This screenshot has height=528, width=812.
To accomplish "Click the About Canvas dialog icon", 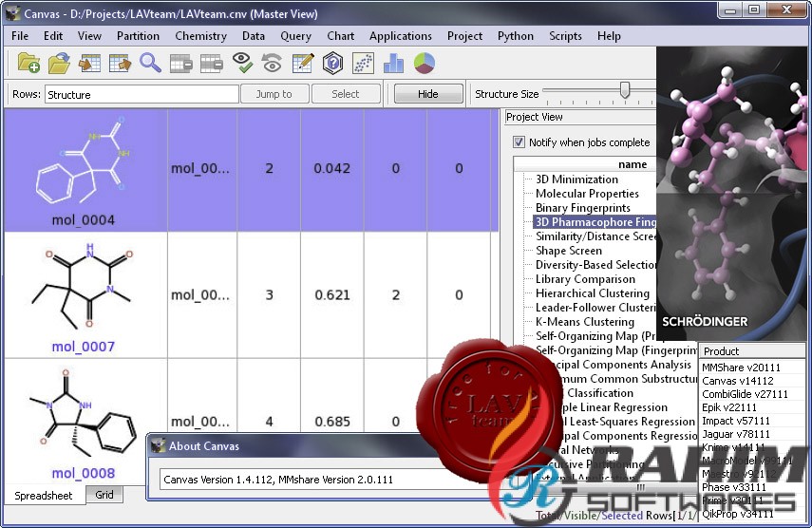I will 158,445.
